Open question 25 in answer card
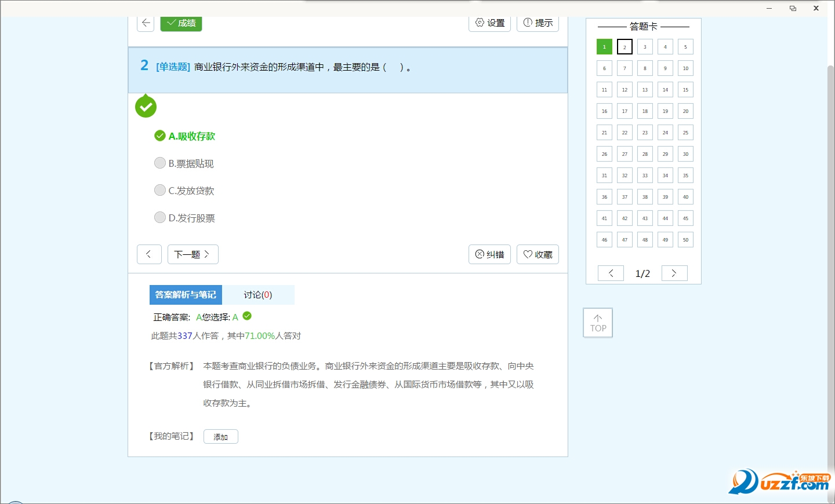Screen dimensions: 835x504 tap(685, 133)
